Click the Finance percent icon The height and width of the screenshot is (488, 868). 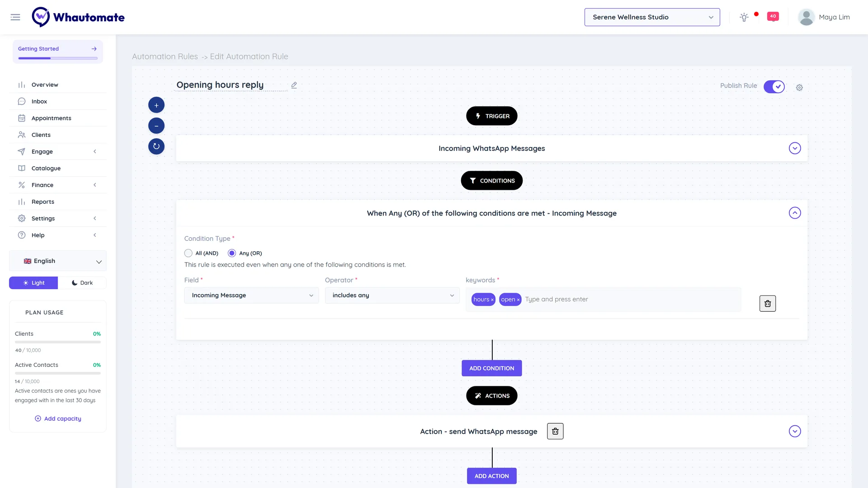22,185
